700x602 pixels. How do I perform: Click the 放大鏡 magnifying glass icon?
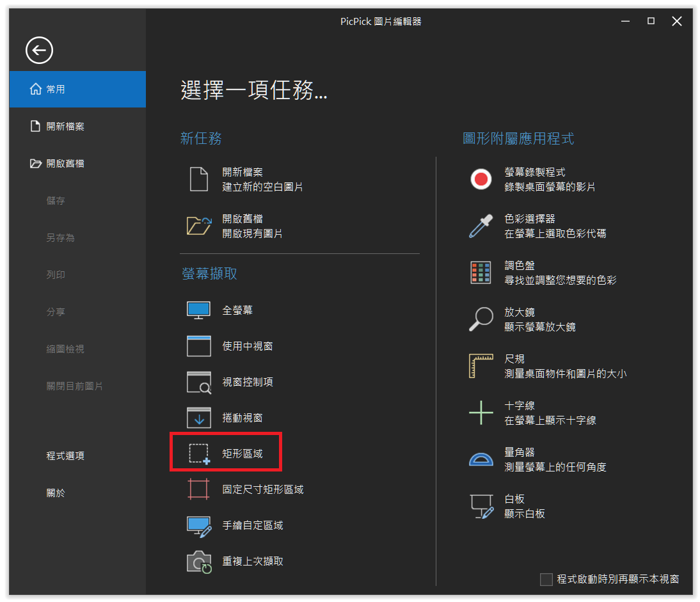[481, 319]
